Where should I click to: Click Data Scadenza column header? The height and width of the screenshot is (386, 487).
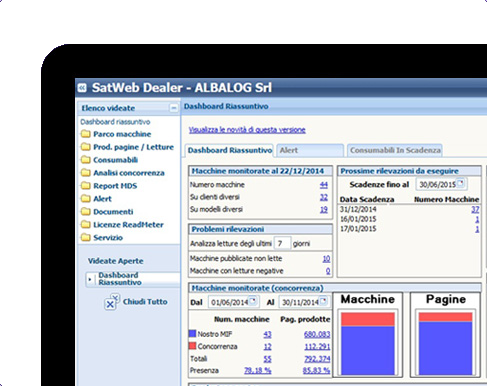367,199
